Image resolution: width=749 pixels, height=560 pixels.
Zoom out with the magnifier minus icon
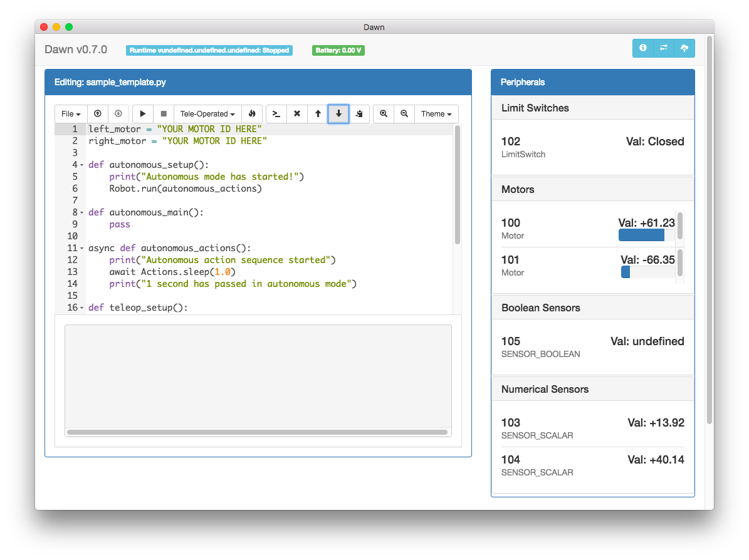(404, 114)
